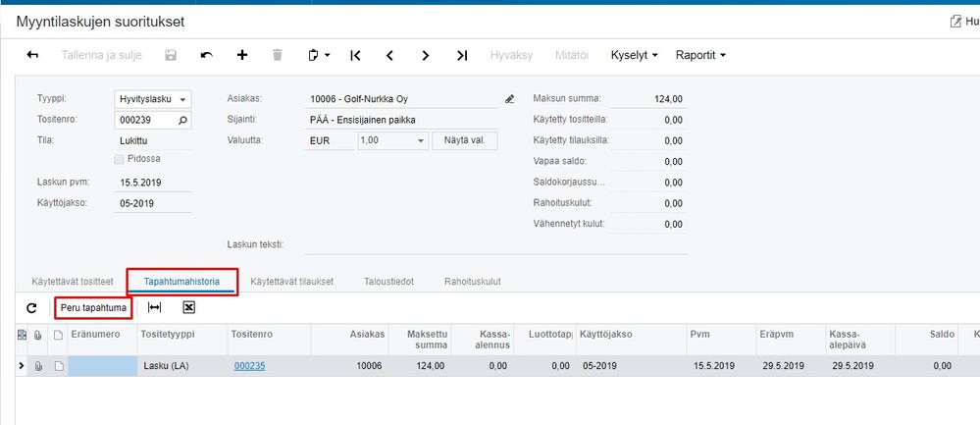980x425 pixels.
Task: Open the Kyselyt menu
Action: click(x=635, y=55)
